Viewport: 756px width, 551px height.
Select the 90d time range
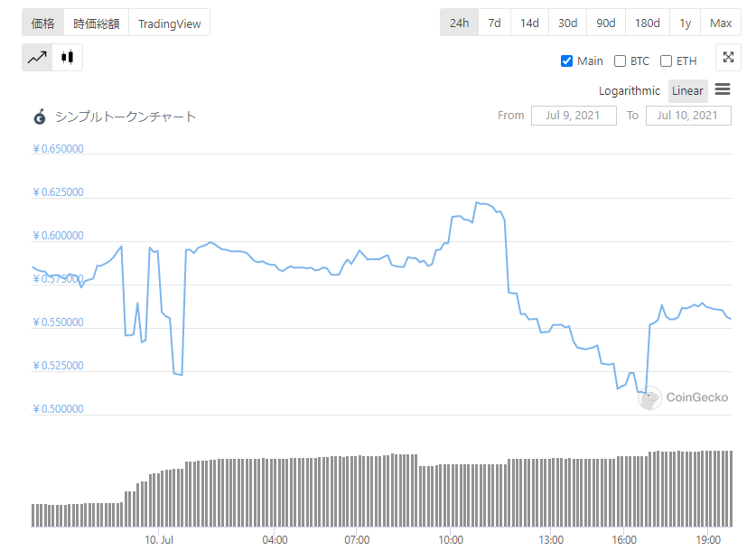[x=605, y=23]
